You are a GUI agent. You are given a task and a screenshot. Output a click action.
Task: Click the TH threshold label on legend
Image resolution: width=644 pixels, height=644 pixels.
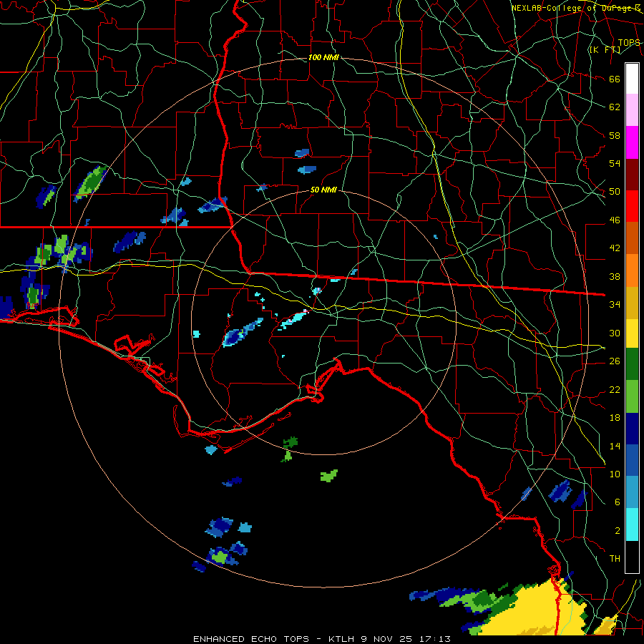tap(615, 559)
